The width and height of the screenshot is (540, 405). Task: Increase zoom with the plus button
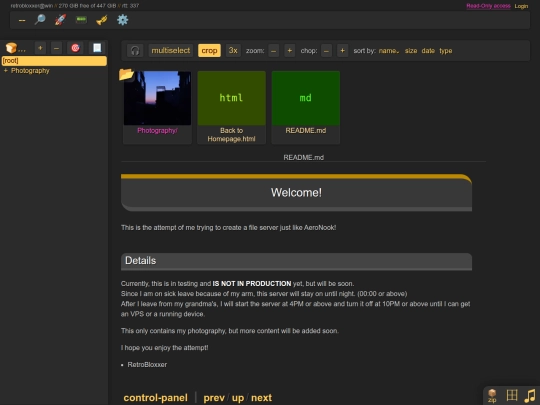(290, 51)
